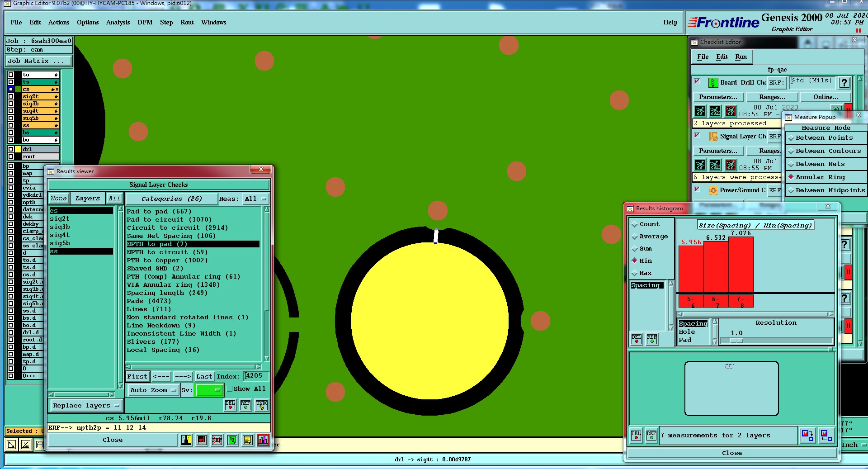
Task: Click the black-and-yellow silhouette icon in Results viewer
Action: pos(186,440)
